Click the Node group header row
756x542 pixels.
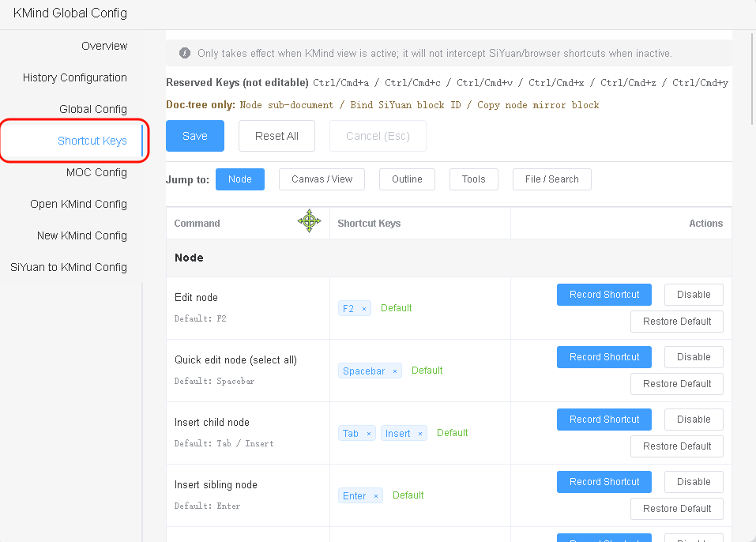(x=449, y=258)
